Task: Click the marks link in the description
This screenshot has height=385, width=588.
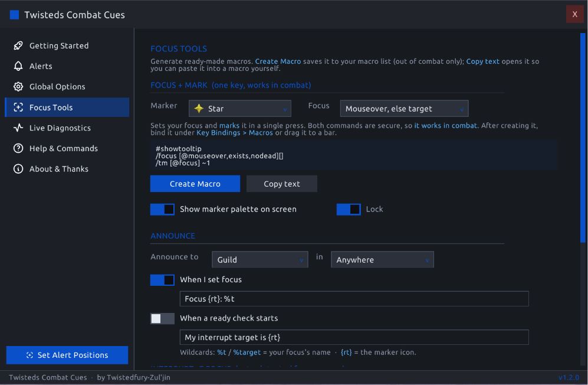Action: point(229,125)
